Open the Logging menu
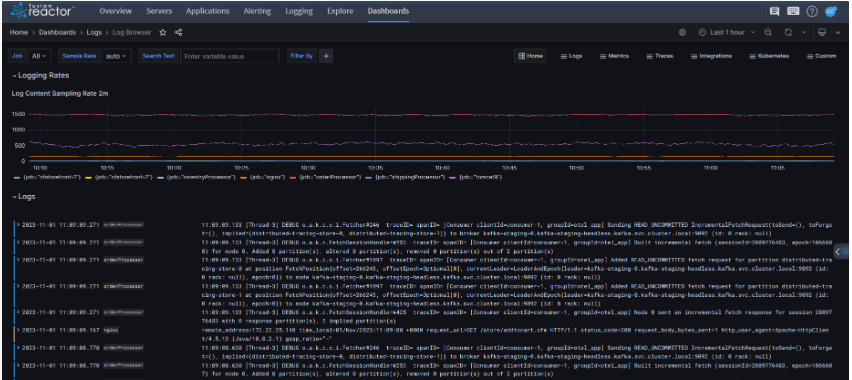Screen dimensions: 852x380 click(x=299, y=11)
